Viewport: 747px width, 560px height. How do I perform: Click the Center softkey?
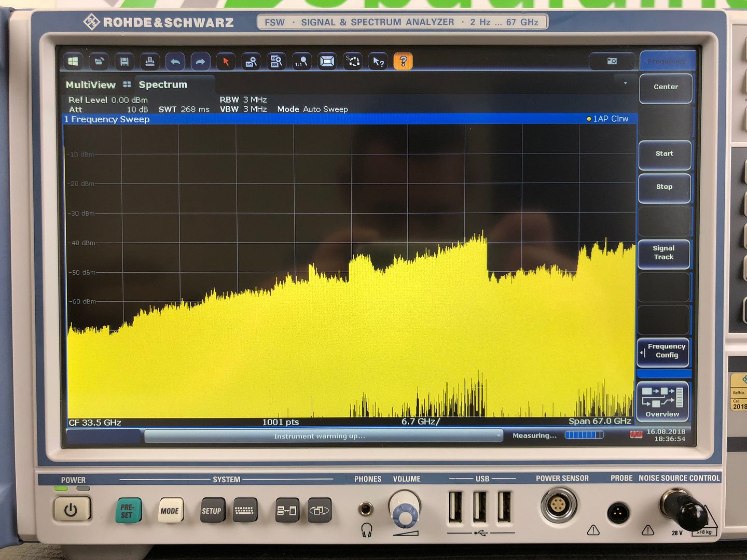click(x=666, y=88)
